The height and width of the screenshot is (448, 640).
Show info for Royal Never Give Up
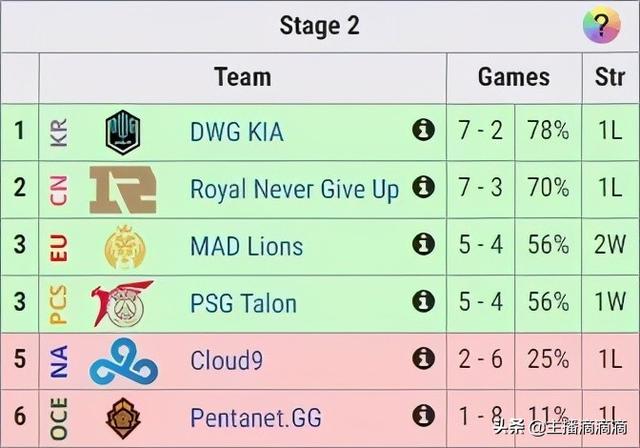(424, 187)
